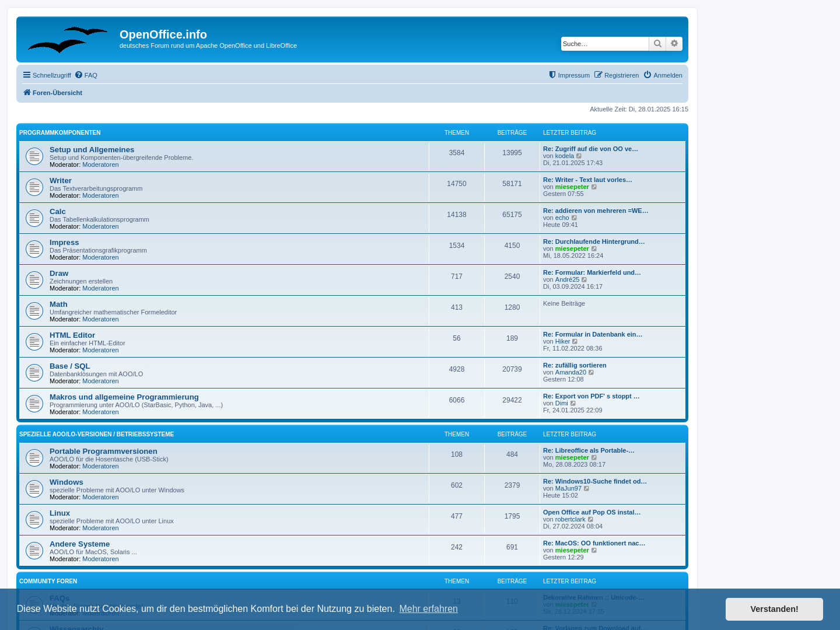Click the OpenOffice.info site title
This screenshot has height=630, width=840.
[163, 34]
